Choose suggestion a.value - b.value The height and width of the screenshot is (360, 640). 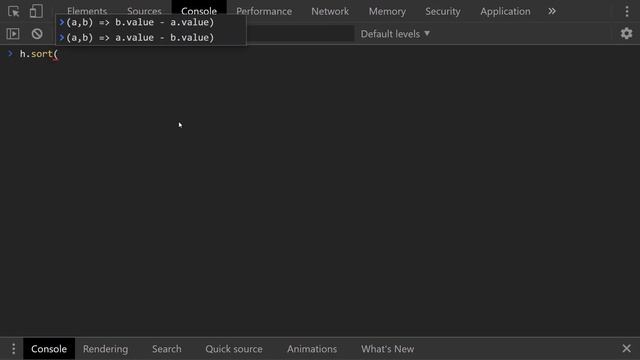pos(151,38)
